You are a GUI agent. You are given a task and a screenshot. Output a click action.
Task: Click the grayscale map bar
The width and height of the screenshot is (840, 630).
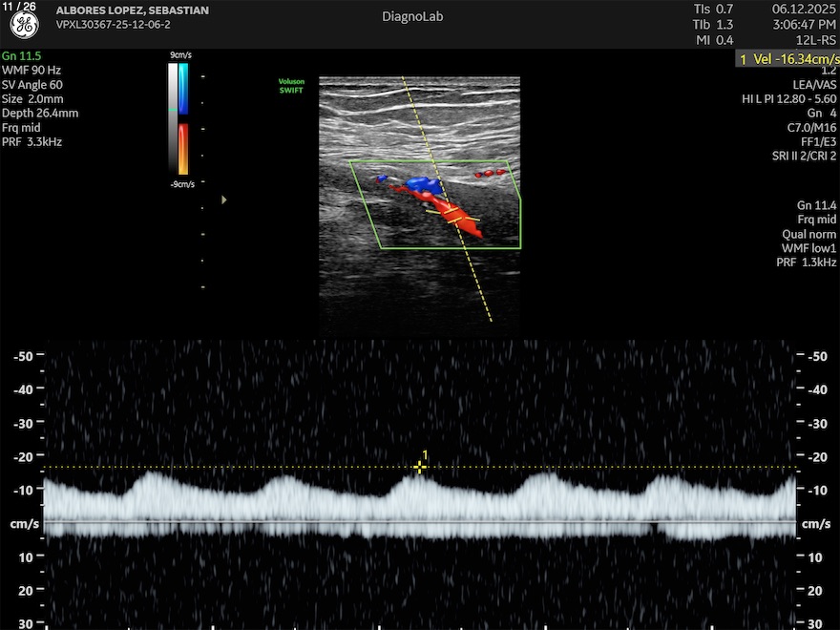(x=172, y=119)
